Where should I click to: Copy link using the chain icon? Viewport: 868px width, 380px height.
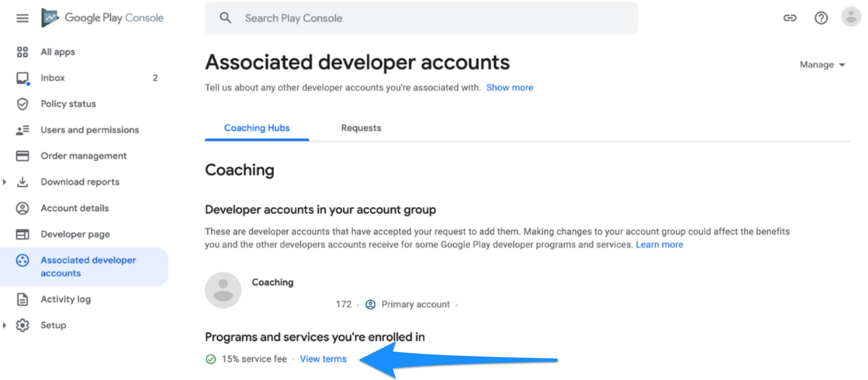click(x=790, y=18)
